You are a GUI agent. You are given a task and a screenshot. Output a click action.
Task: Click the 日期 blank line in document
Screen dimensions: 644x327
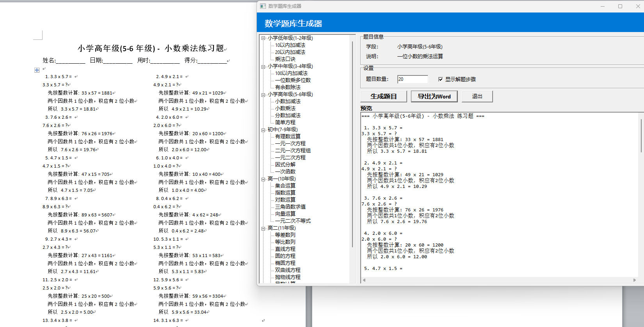tap(118, 61)
